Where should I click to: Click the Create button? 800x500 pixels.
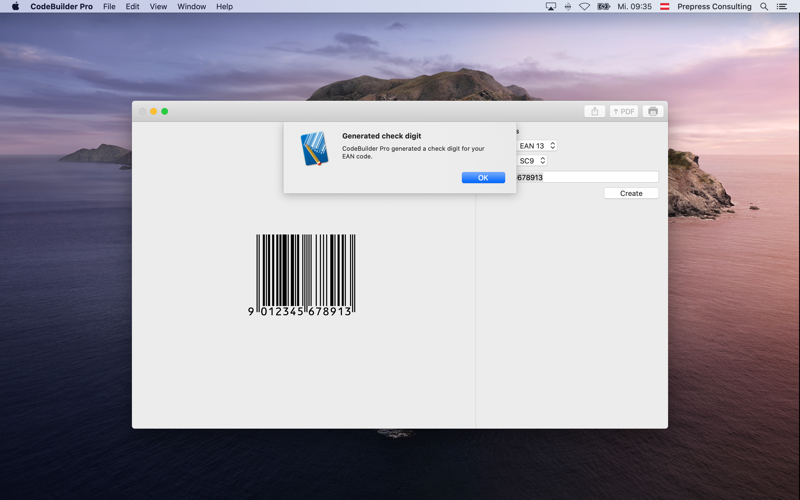point(631,193)
